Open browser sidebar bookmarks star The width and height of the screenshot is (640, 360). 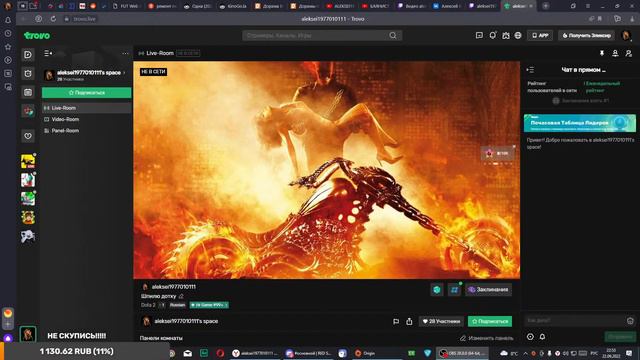(8, 47)
